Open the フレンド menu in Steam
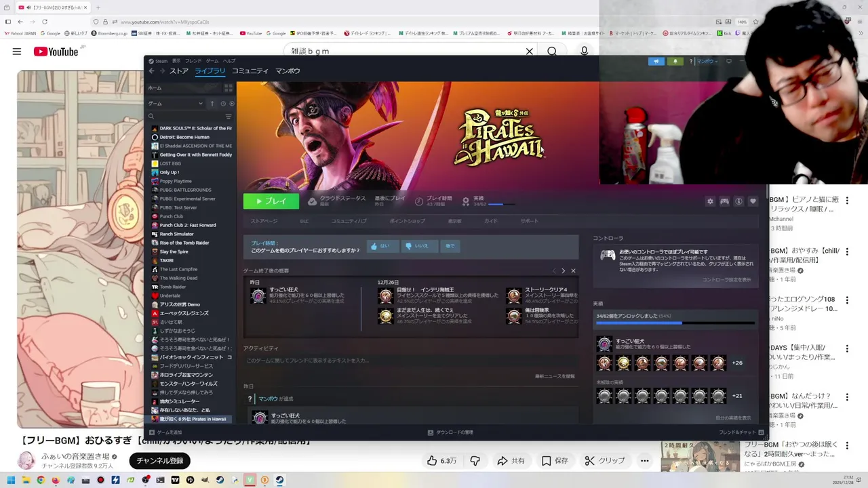The image size is (868, 488). point(193,61)
